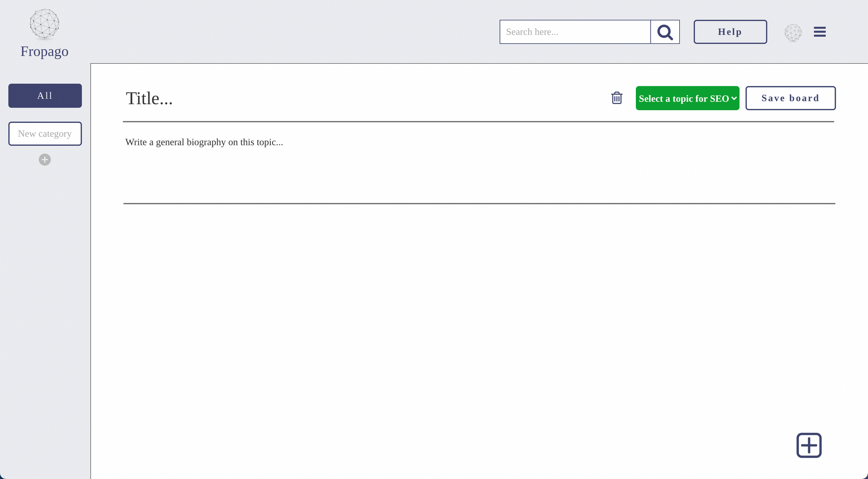Add a new block with the square plus icon
868x479 pixels.
[x=809, y=445]
